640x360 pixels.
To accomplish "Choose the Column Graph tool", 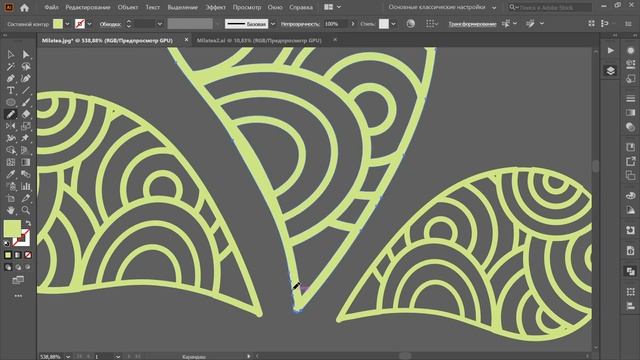I will click(26, 186).
